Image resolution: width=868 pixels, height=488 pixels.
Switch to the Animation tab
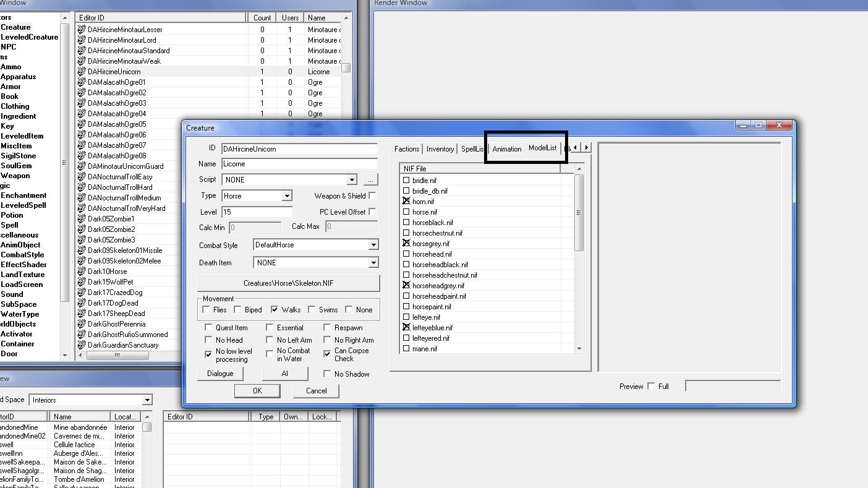pos(506,149)
